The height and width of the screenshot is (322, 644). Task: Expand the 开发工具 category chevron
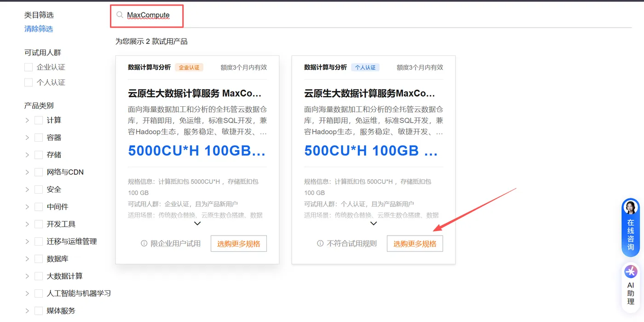click(x=27, y=224)
